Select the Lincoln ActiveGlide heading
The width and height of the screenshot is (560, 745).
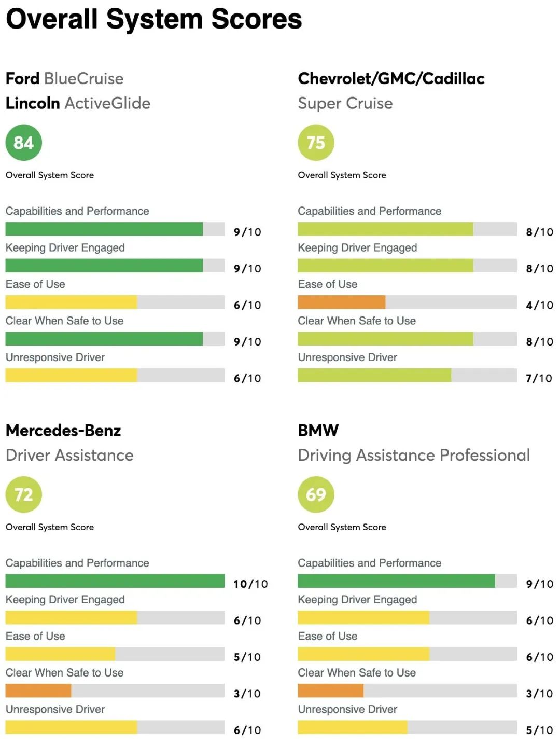coord(78,103)
